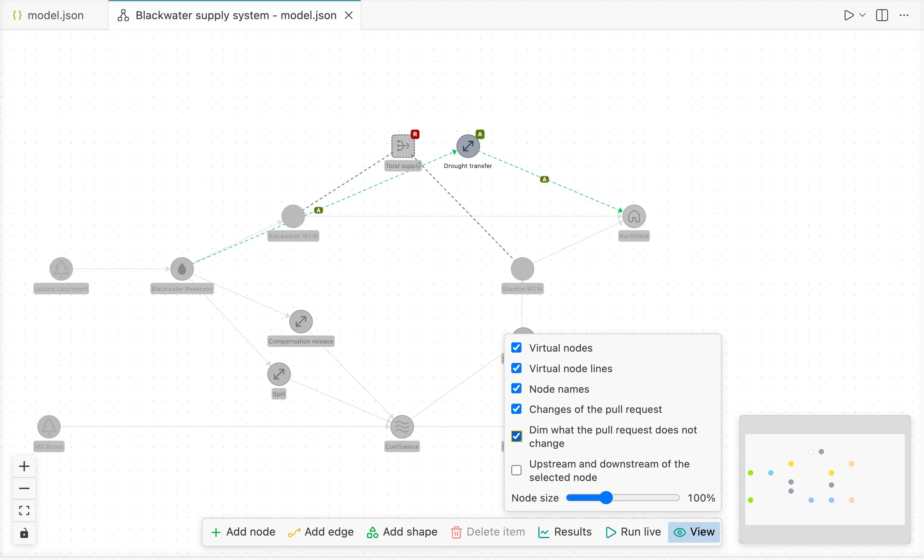Click the Delete item button
The height and width of the screenshot is (560, 924).
pos(488,532)
